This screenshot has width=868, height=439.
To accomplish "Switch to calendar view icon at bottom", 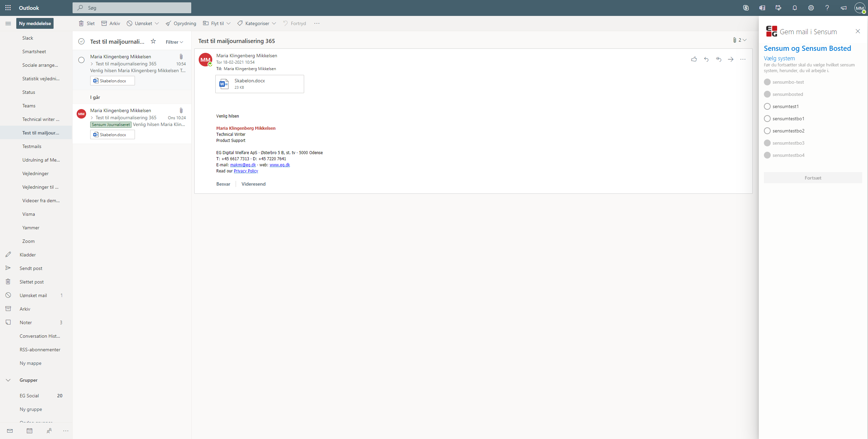I will coord(29,431).
